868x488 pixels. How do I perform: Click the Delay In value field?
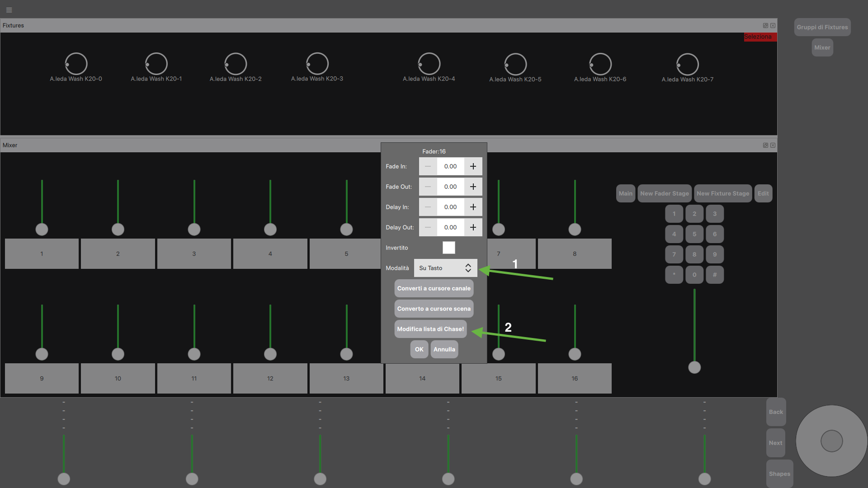click(x=450, y=207)
